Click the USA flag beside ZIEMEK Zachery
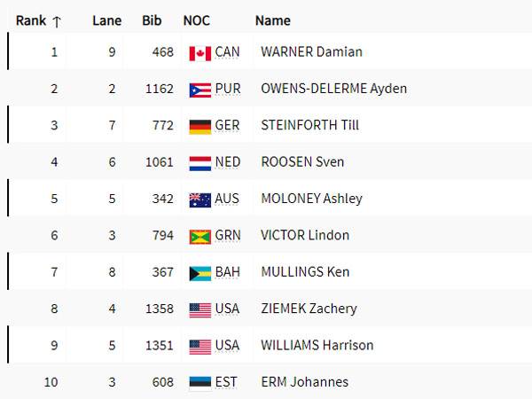The width and height of the screenshot is (532, 399). coord(199,309)
